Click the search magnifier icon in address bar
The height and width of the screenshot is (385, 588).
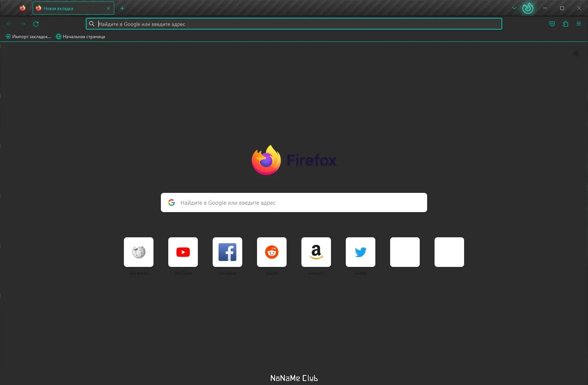point(92,24)
